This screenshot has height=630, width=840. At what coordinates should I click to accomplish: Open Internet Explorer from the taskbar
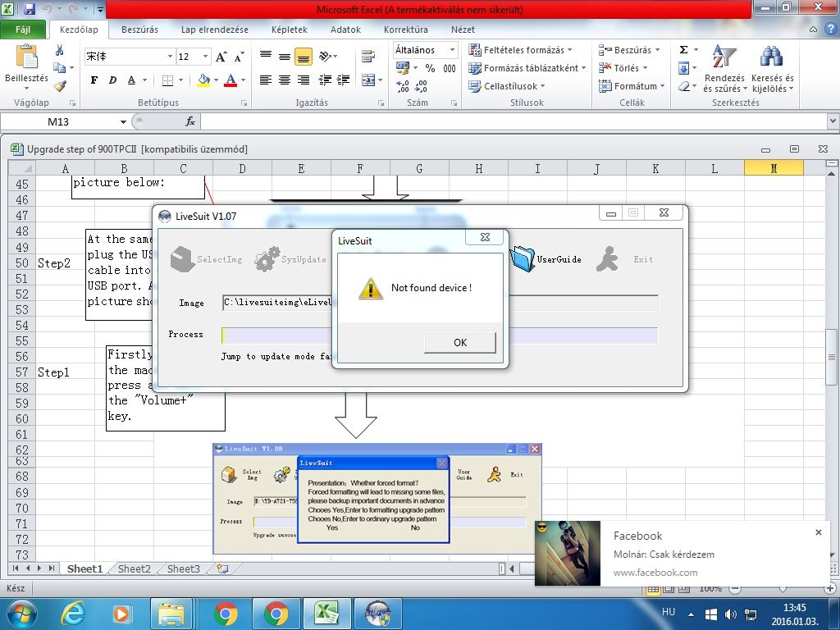[x=72, y=614]
